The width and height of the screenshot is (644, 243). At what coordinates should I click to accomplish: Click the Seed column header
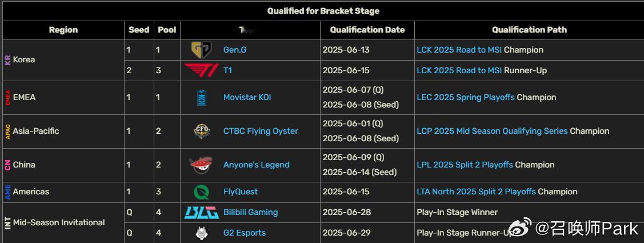point(139,30)
